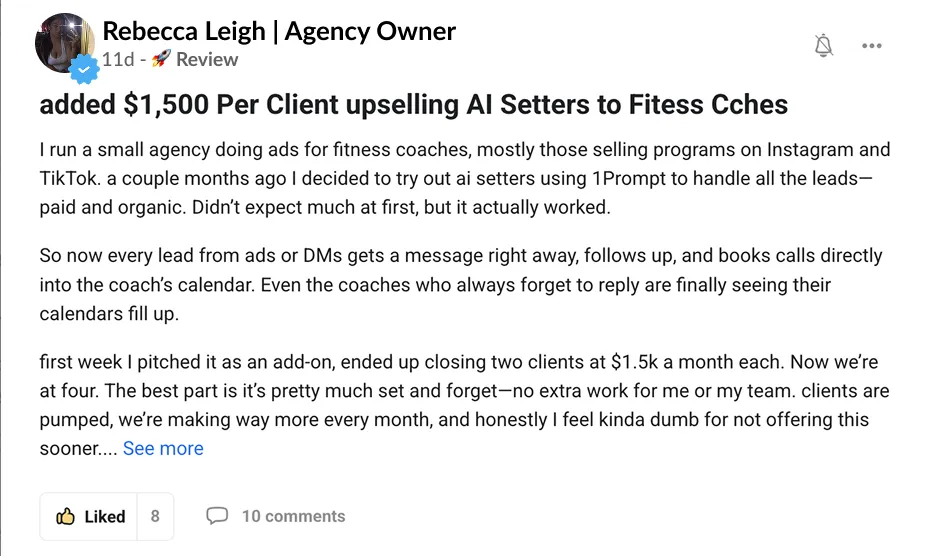Open the 10 comments link
The width and height of the screenshot is (930, 556).
click(x=276, y=516)
